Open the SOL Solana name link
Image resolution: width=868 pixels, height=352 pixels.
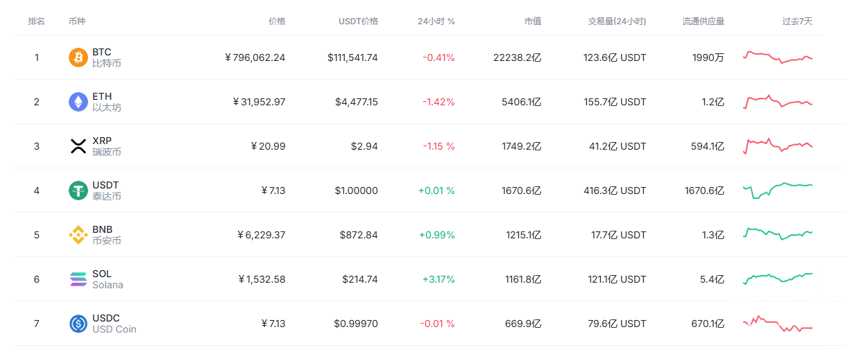pos(108,279)
